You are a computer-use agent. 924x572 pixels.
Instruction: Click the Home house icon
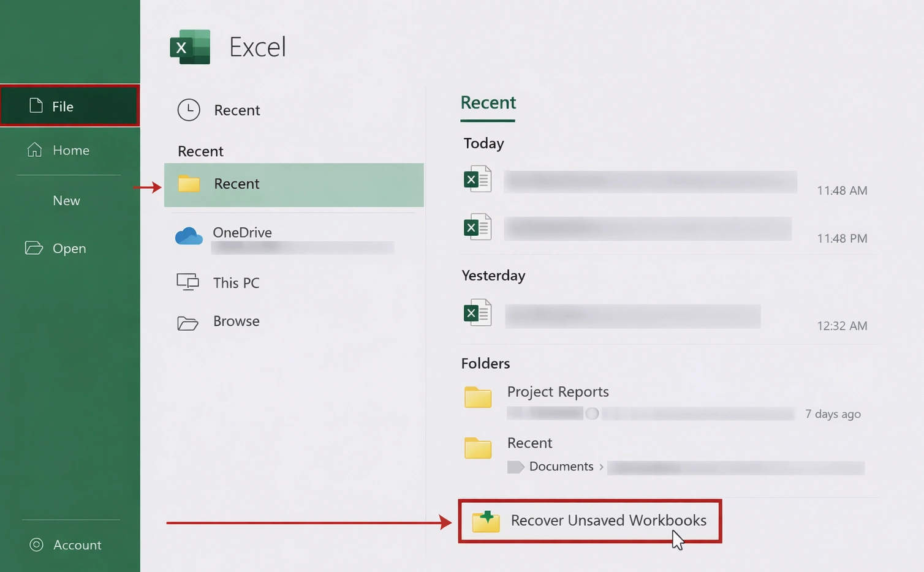pos(35,149)
